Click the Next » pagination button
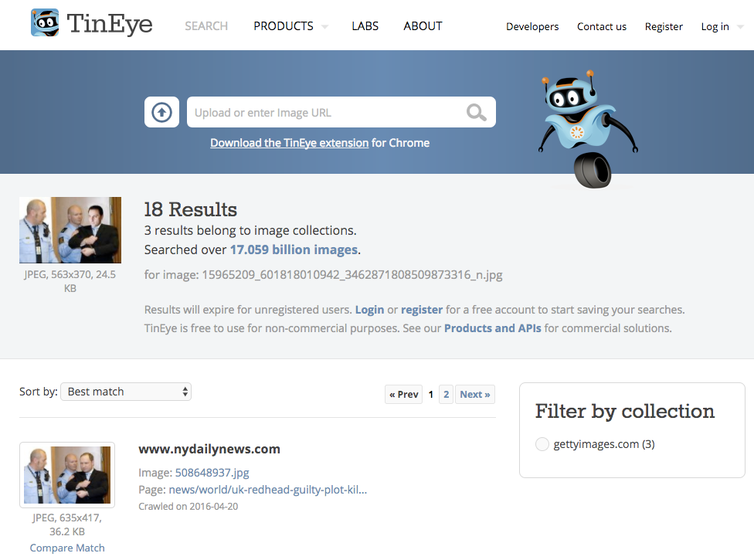 (475, 394)
